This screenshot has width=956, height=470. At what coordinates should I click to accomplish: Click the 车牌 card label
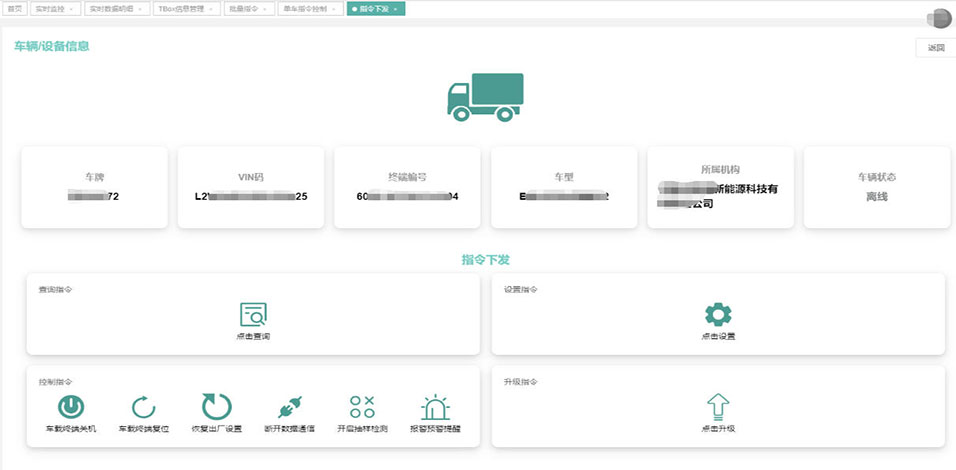(95, 177)
